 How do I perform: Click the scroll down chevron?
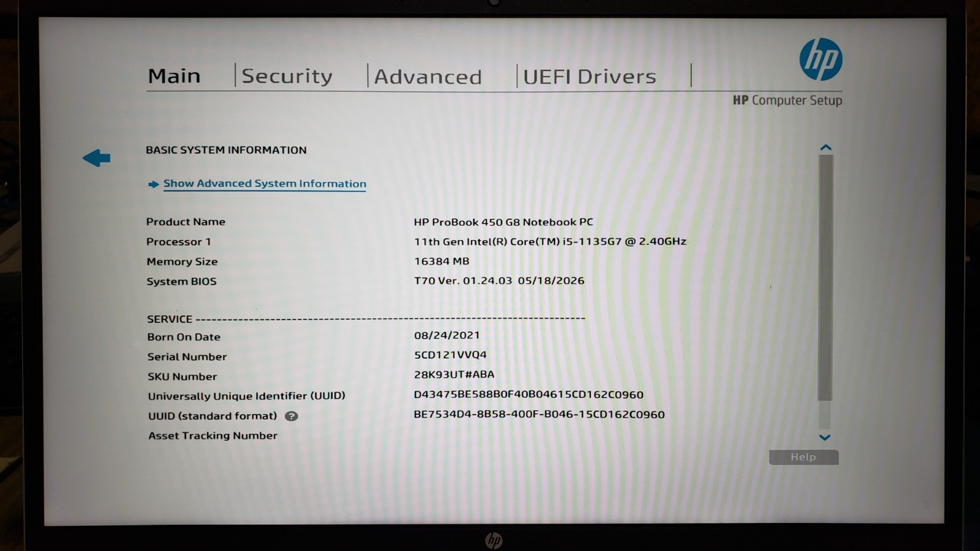(825, 437)
